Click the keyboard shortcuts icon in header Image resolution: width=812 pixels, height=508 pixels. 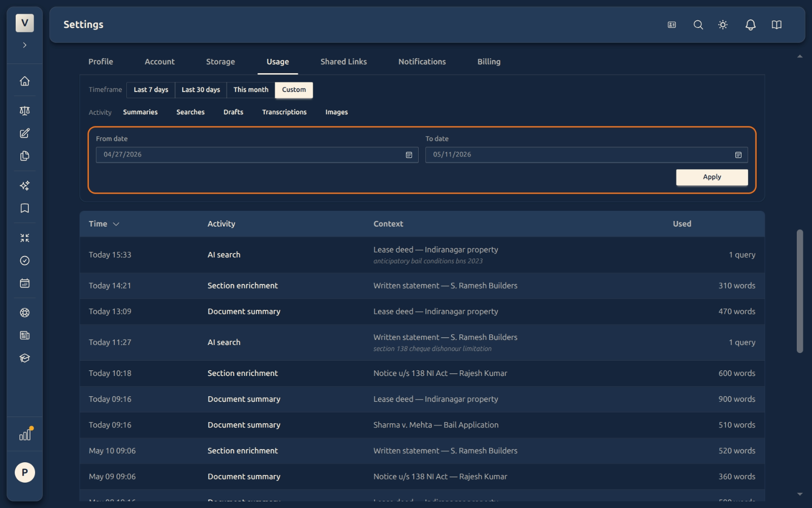click(672, 24)
